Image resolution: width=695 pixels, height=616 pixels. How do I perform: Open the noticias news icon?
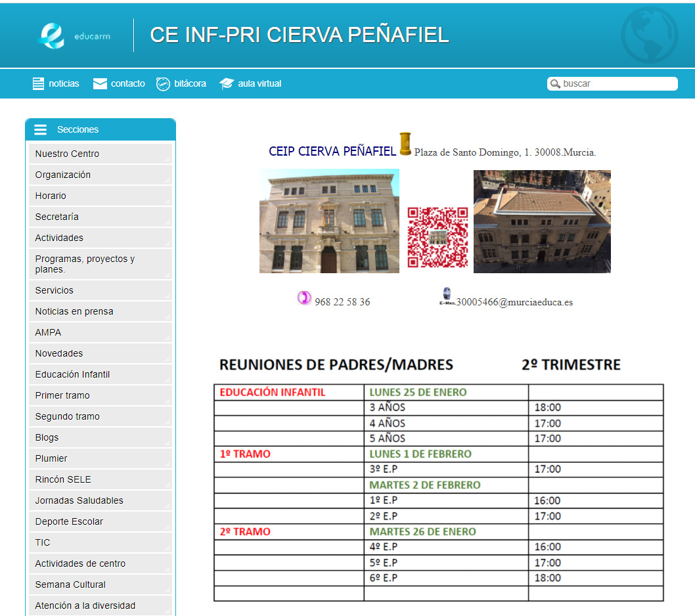coord(39,83)
